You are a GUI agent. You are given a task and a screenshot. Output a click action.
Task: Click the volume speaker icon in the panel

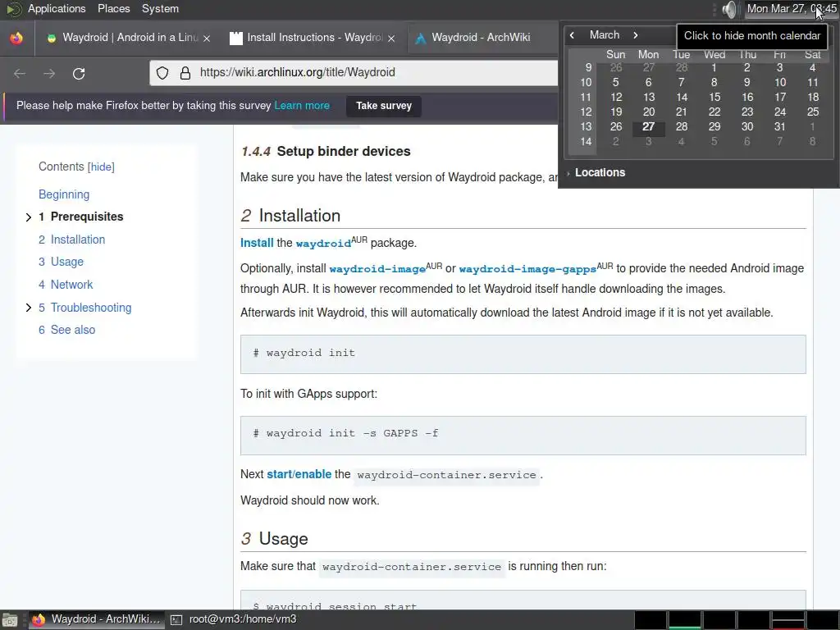click(x=728, y=9)
